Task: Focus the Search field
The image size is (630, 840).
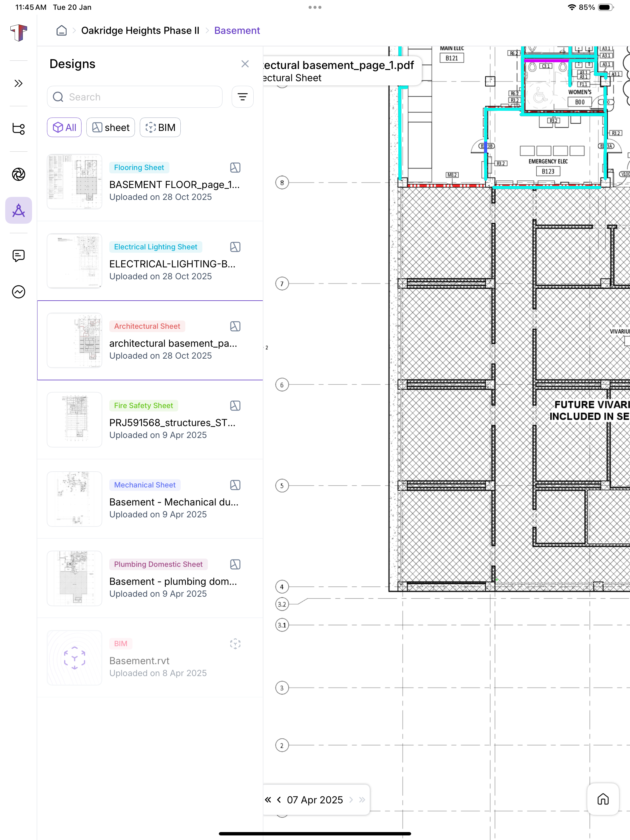Action: (x=135, y=97)
